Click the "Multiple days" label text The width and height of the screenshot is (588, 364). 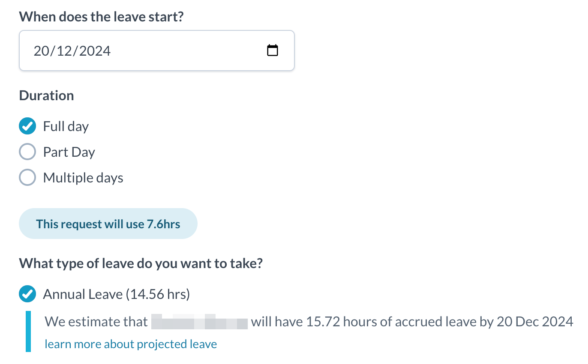pyautogui.click(x=83, y=178)
